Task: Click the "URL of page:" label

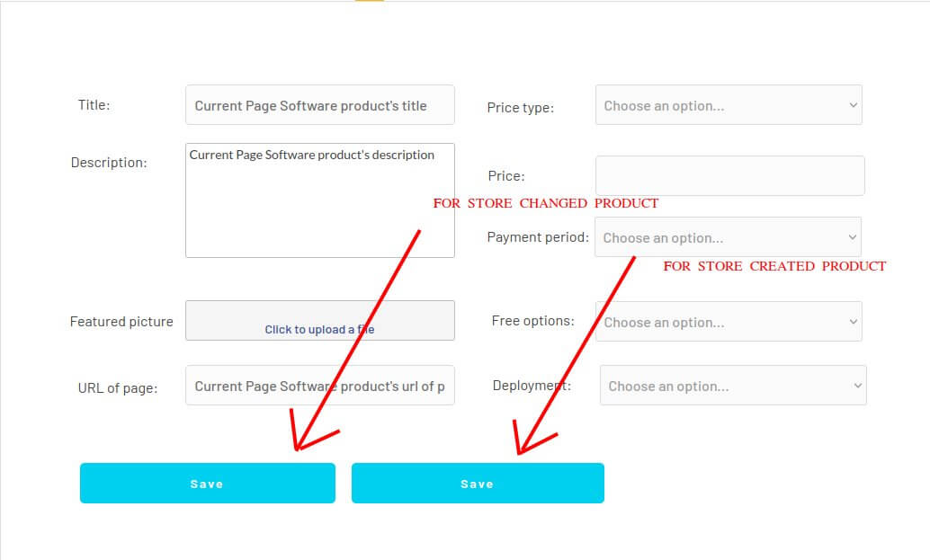Action: point(117,388)
